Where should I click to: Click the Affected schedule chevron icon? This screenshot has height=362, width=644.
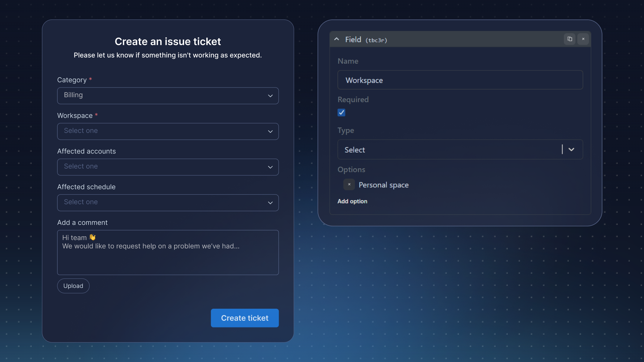[x=270, y=203]
